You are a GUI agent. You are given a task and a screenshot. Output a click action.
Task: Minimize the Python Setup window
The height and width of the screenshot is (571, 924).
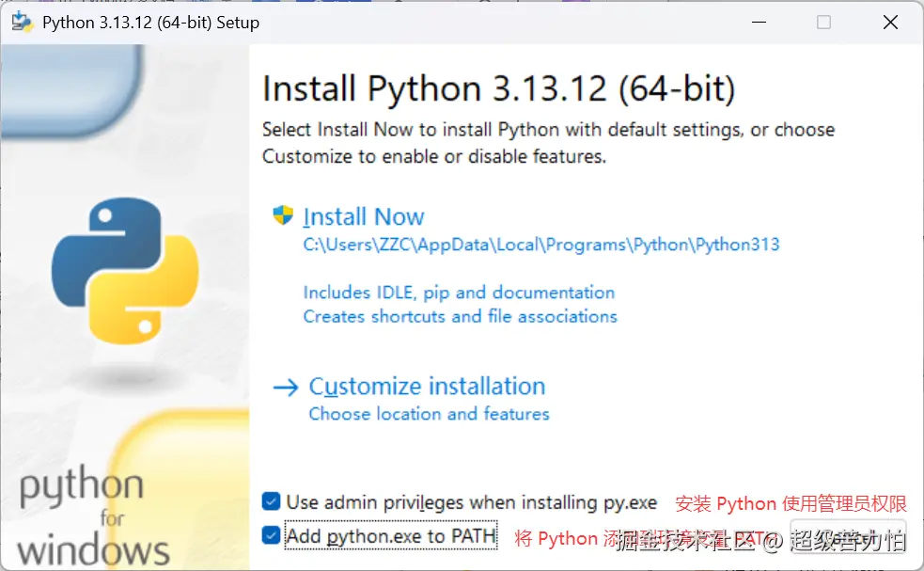click(x=759, y=23)
